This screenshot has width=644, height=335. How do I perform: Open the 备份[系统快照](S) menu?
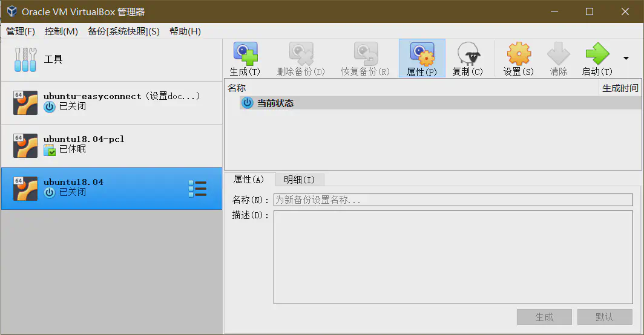click(123, 31)
